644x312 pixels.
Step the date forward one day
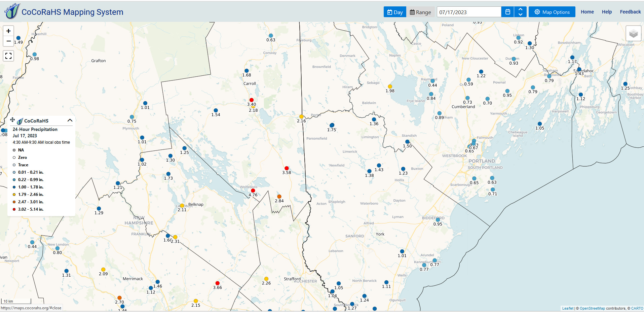click(520, 9)
